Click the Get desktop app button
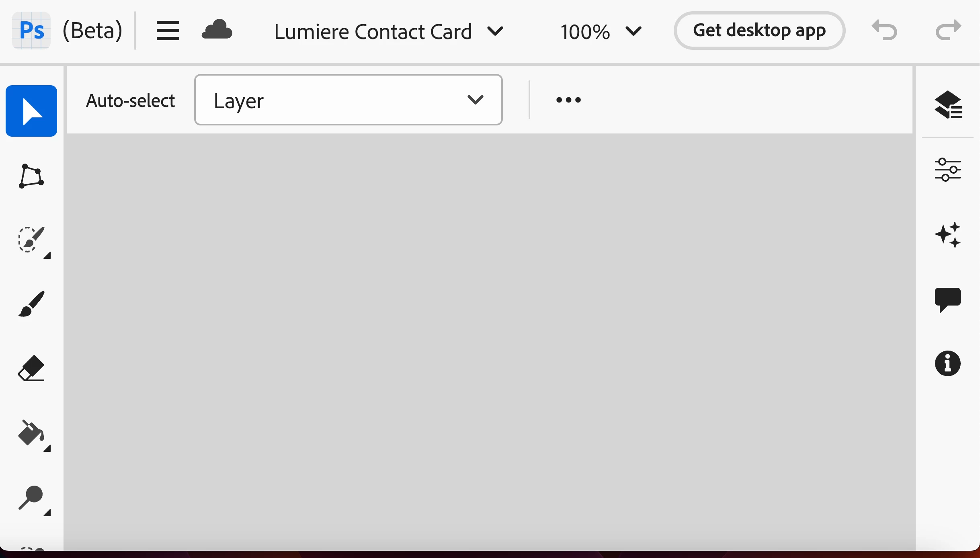 click(759, 31)
